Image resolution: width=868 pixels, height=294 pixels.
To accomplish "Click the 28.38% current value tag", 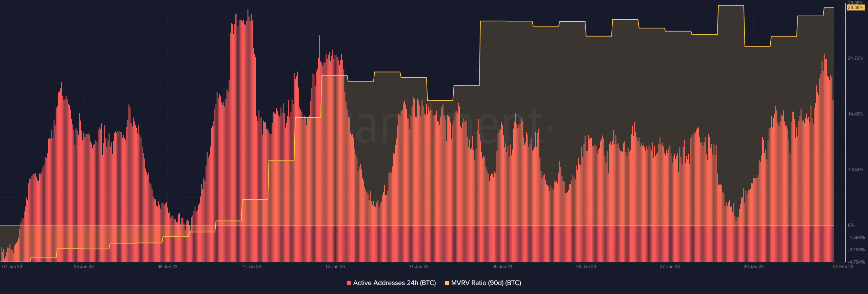I will pyautogui.click(x=855, y=7).
